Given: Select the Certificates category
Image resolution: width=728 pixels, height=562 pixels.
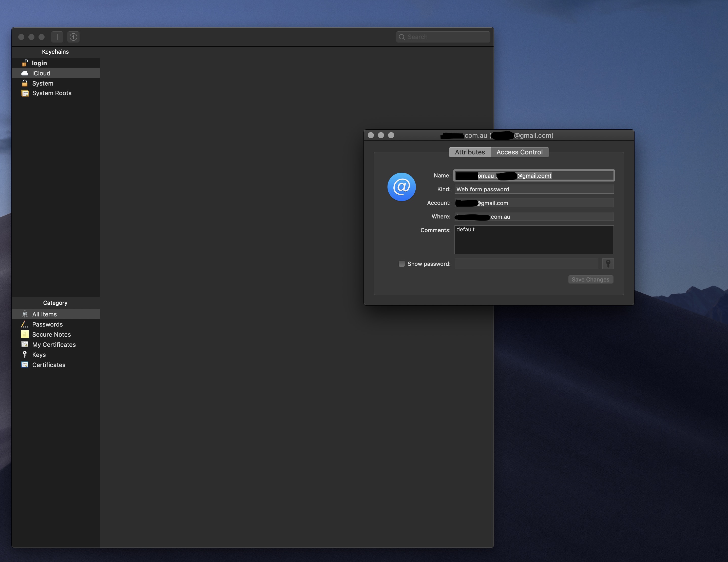Looking at the screenshot, I should tap(49, 365).
